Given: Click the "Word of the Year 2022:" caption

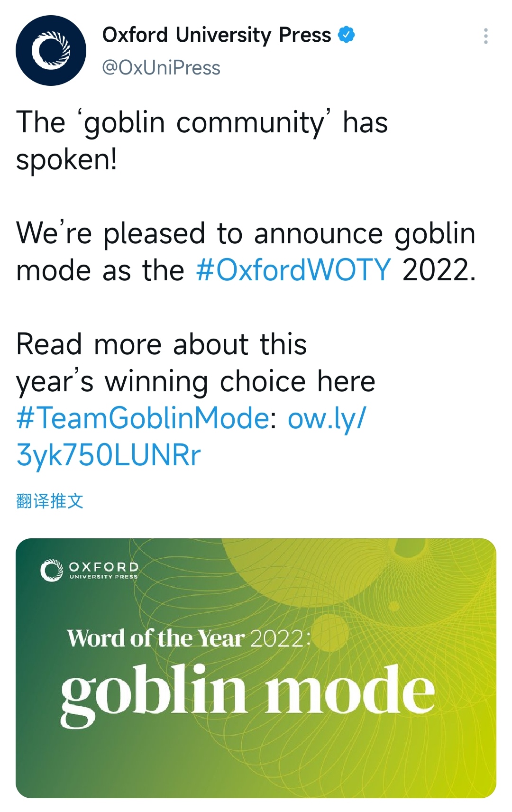Looking at the screenshot, I should coord(189,638).
